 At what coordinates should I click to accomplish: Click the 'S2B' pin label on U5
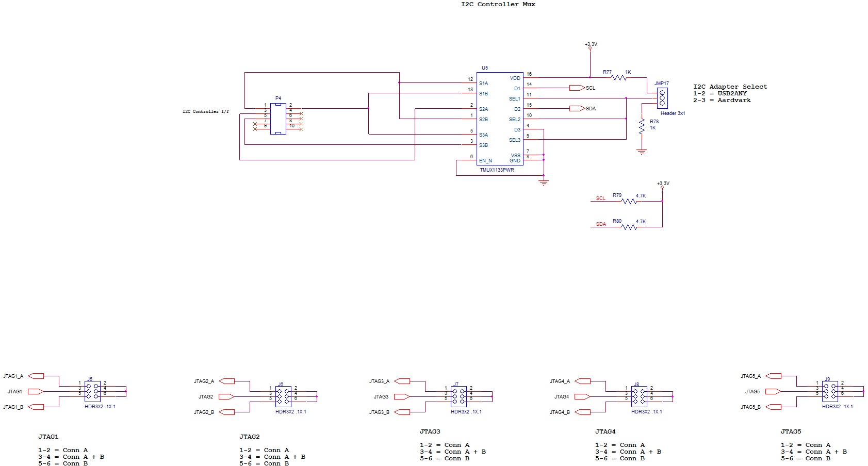coord(483,120)
